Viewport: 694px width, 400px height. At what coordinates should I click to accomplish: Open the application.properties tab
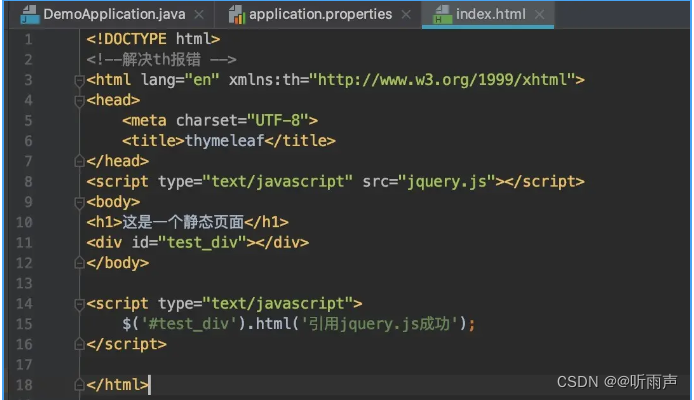(320, 14)
